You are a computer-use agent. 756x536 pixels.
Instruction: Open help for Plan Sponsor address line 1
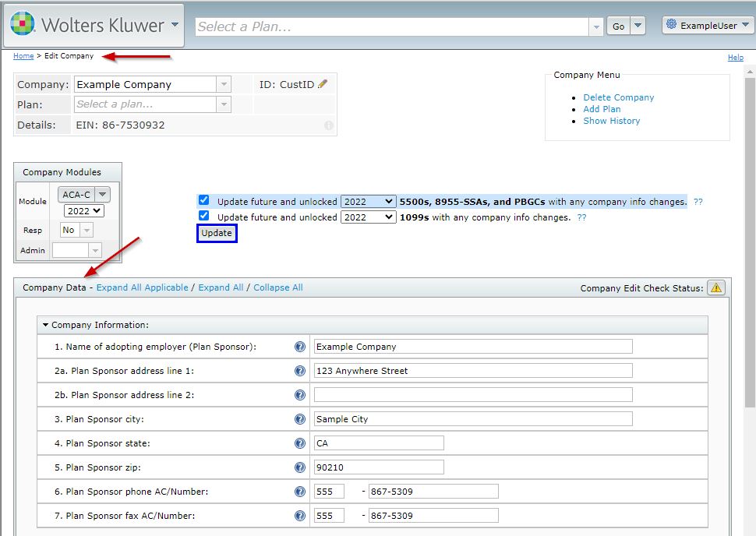(300, 371)
